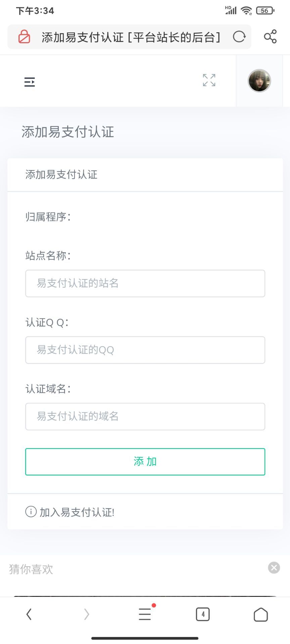290x644 pixels.
Task: Select the 认证域名 input field
Action: pyautogui.click(x=145, y=417)
